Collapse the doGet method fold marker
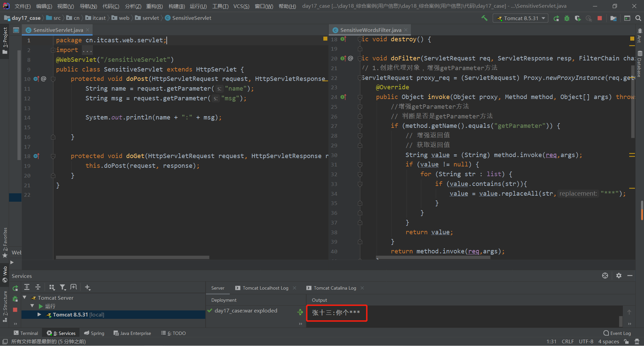 tap(53, 156)
